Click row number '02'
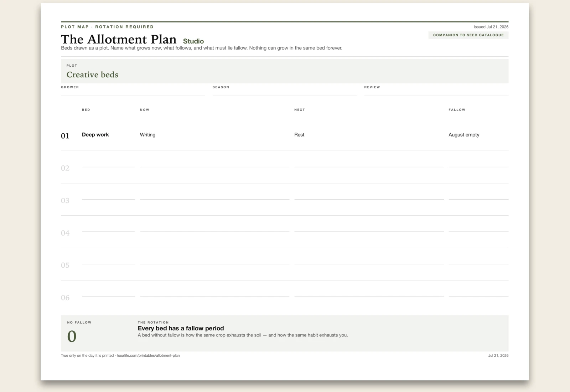The width and height of the screenshot is (570, 392). 65,168
